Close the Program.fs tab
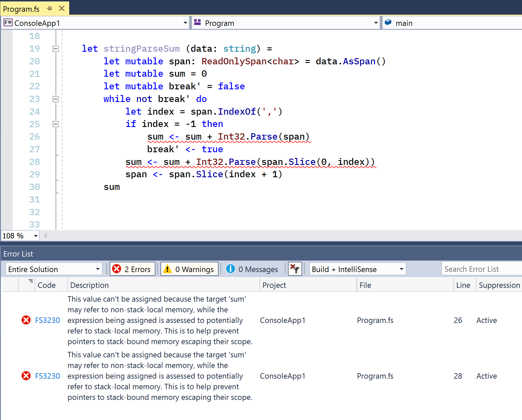 pos(61,8)
